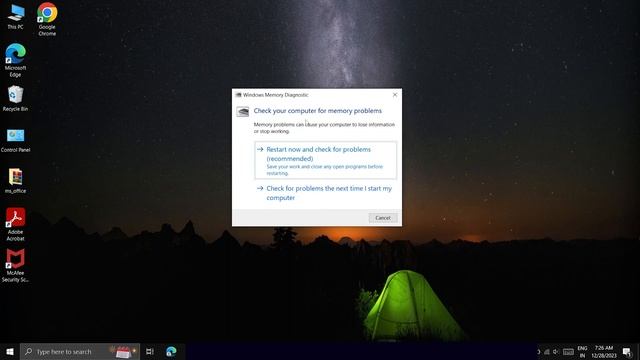Open the Windows Start menu
This screenshot has height=360, width=640.
pos(10,351)
